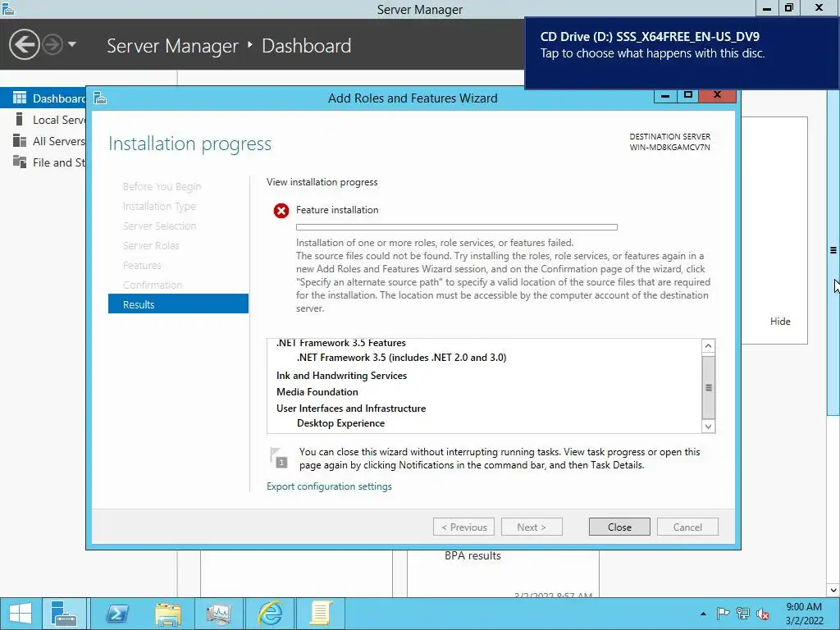The image size is (840, 630).
Task: Click the Server Manager scroll down arrow
Action: pyautogui.click(x=833, y=590)
